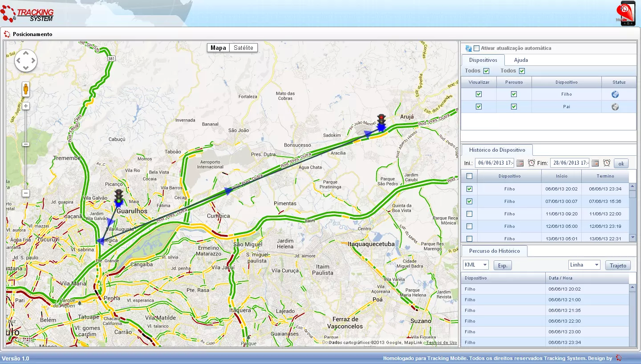Open the Termos de Uso link on the map
This screenshot has width=641, height=364.
442,343
